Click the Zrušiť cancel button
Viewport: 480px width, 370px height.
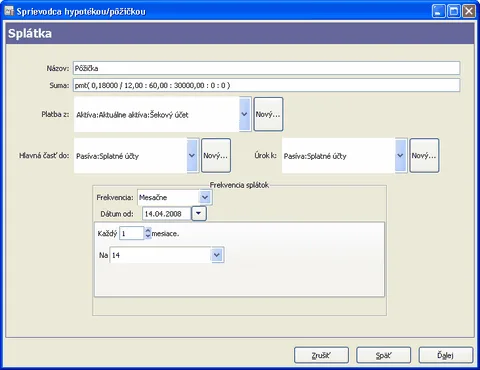click(x=321, y=355)
